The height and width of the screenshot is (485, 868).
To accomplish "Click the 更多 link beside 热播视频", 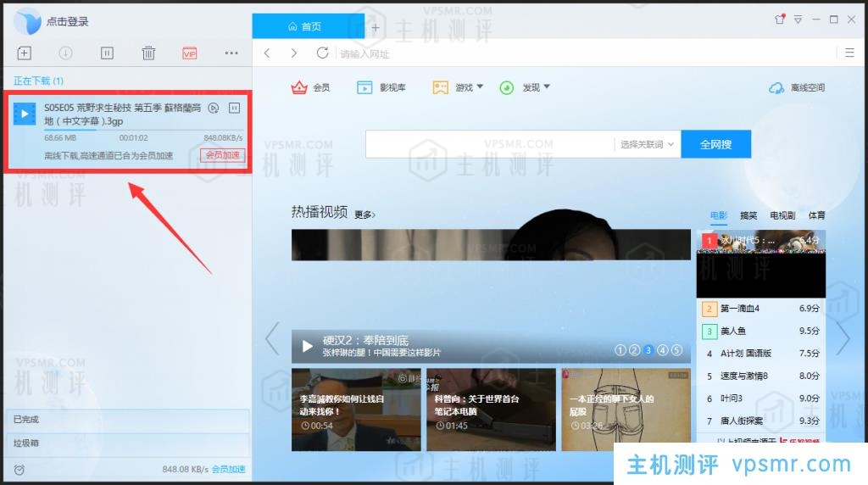I will [364, 215].
